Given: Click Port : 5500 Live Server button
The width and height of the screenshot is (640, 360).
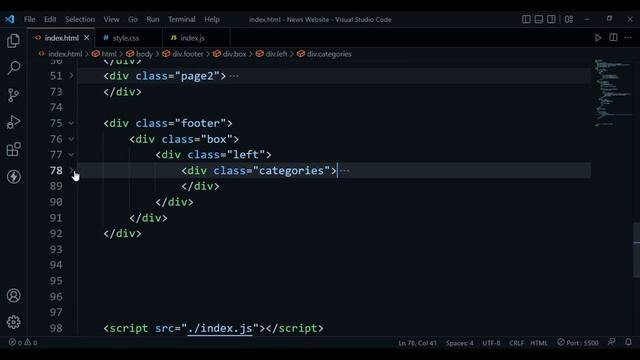Looking at the screenshot, I should click(x=578, y=343).
